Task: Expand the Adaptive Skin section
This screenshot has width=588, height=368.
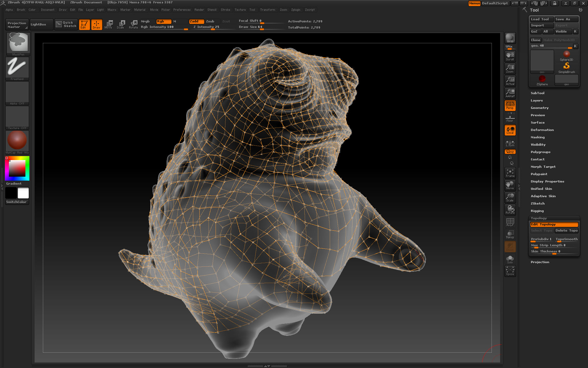Action: pyautogui.click(x=543, y=196)
